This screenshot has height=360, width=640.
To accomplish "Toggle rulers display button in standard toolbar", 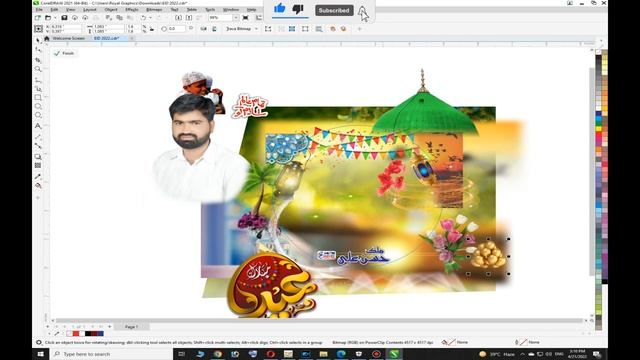I will (259, 18).
